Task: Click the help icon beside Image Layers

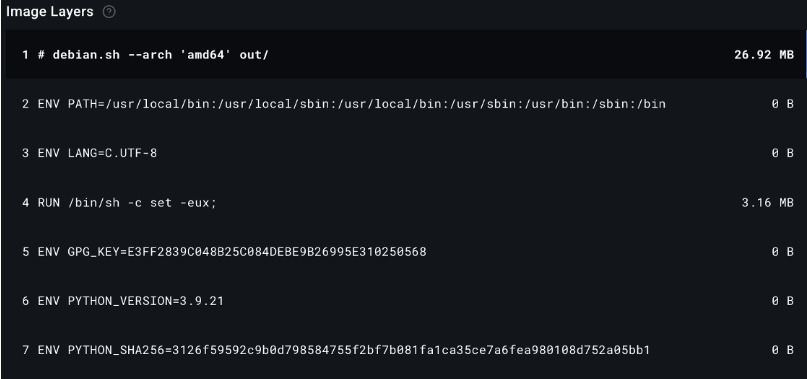Action: click(x=109, y=12)
